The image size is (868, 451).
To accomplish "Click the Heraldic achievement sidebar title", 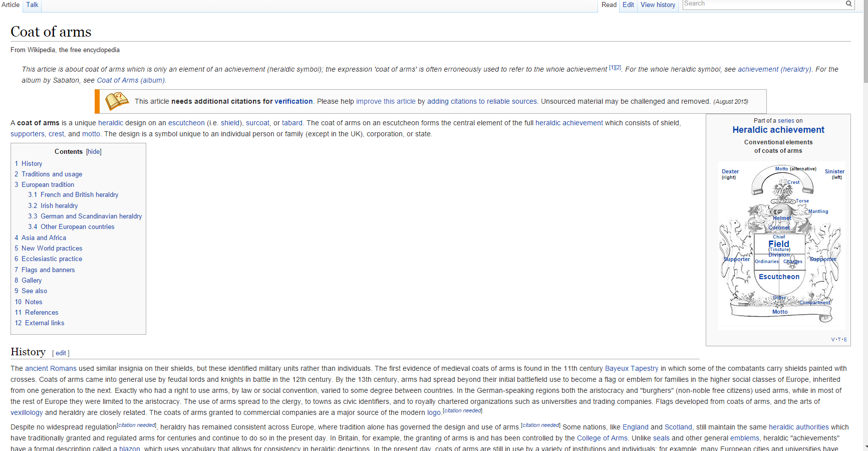I will 778,130.
